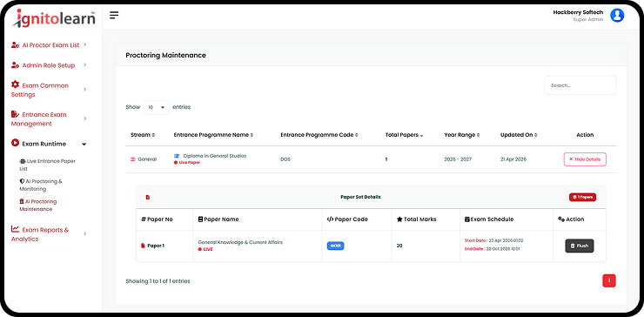Viewport: 644px width, 317px height.
Task: Open the Admin Role Setup menu
Action: pos(49,65)
